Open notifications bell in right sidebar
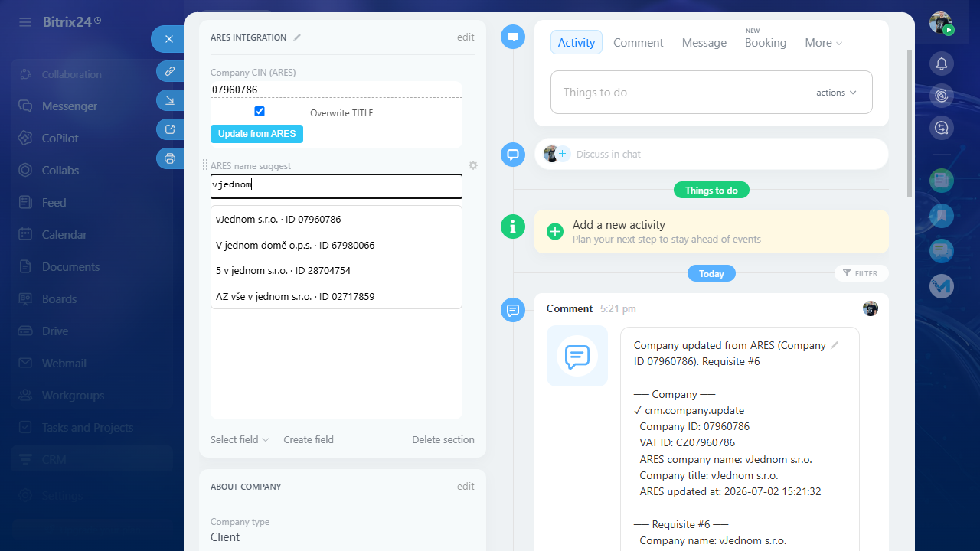Viewport: 980px width, 551px height. 942,63
